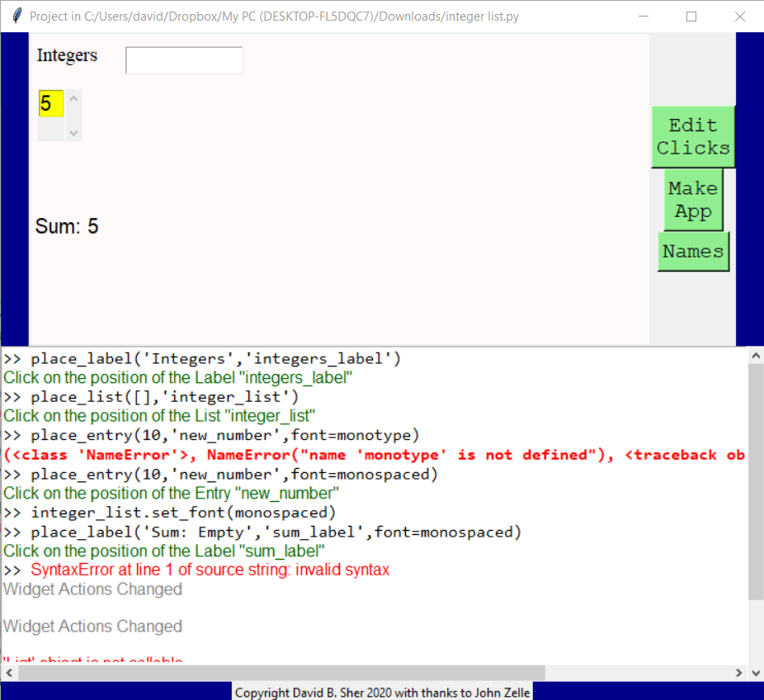This screenshot has height=700, width=764.
Task: Click the horizontal console scrollbar thumb
Action: click(281, 674)
